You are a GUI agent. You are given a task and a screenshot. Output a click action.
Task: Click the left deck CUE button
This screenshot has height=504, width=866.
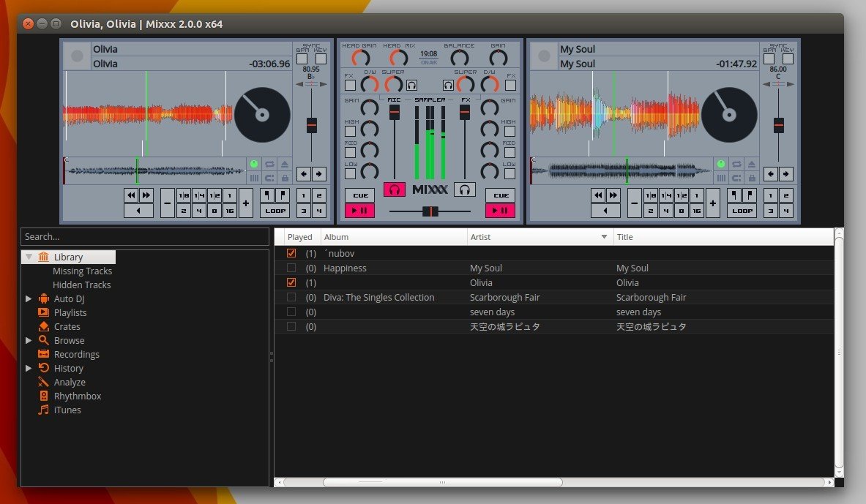(x=360, y=195)
